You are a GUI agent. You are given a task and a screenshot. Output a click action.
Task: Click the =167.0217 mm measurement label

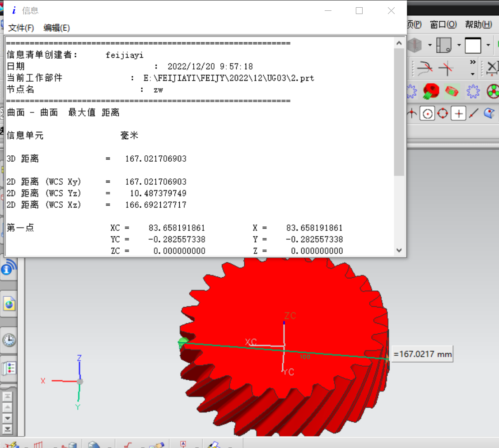point(422,354)
